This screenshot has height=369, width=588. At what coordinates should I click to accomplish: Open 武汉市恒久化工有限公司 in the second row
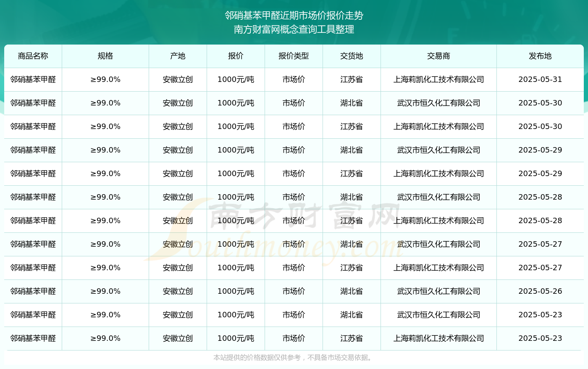click(439, 103)
